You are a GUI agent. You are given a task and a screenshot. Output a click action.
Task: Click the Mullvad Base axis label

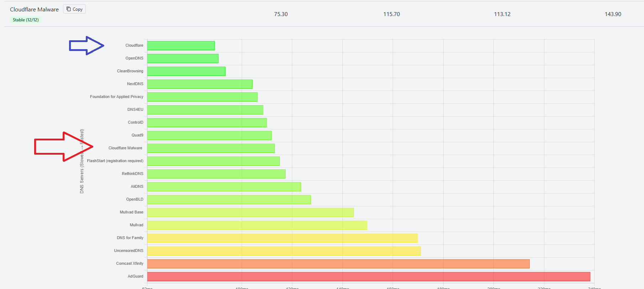(131, 212)
